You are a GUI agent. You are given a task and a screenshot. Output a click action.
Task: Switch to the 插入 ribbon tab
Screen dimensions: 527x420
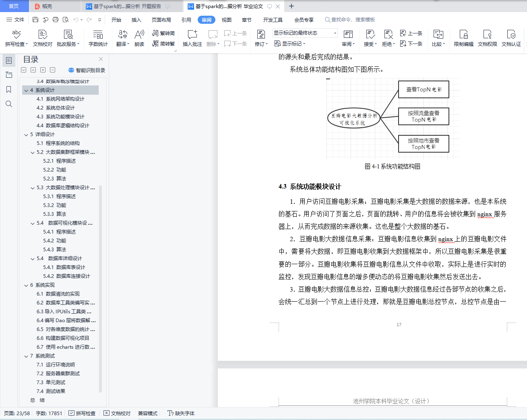click(136, 20)
